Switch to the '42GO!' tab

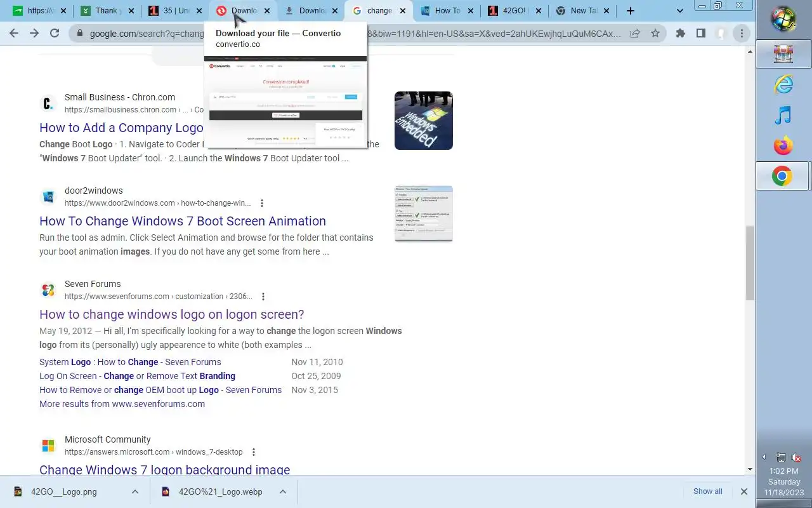[513, 11]
